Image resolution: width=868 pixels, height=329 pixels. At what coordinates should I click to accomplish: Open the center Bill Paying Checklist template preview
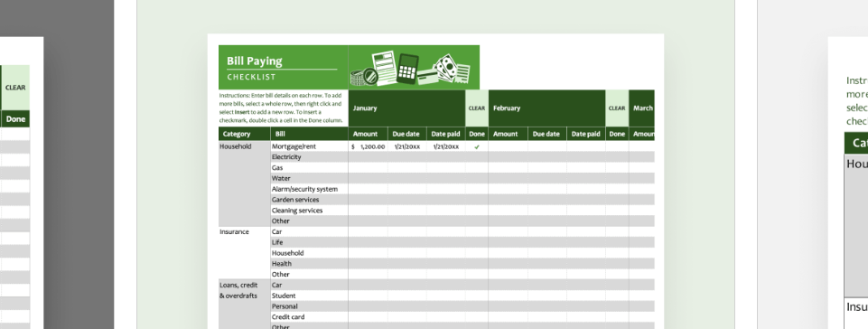click(435, 181)
